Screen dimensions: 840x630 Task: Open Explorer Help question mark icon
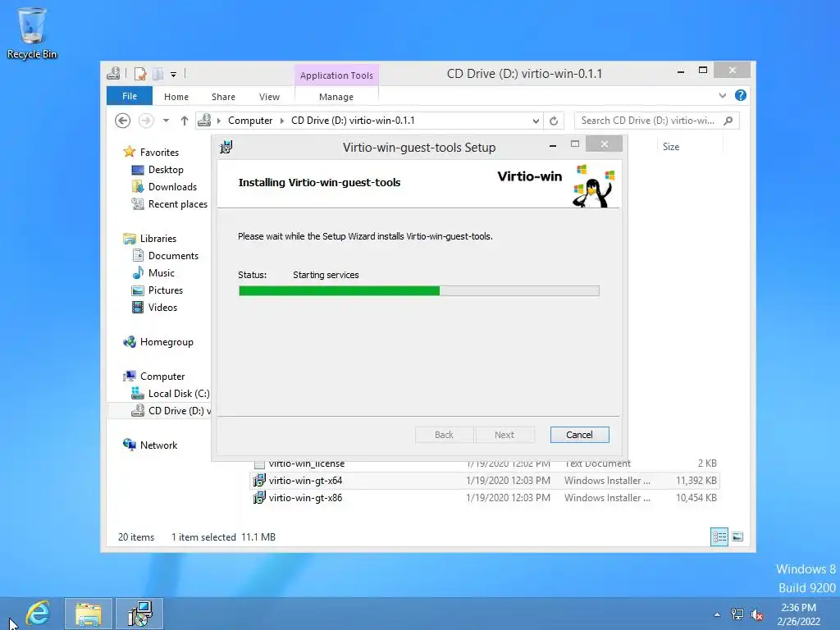741,95
